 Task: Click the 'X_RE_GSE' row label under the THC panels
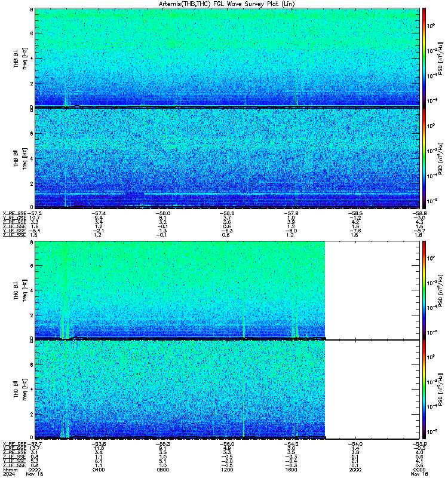click(x=14, y=444)
